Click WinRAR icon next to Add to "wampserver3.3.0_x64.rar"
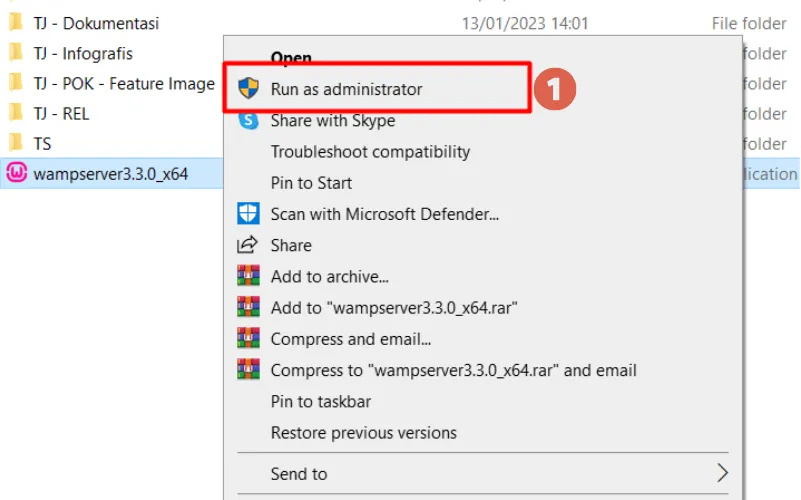The width and height of the screenshot is (801, 500). click(x=248, y=307)
